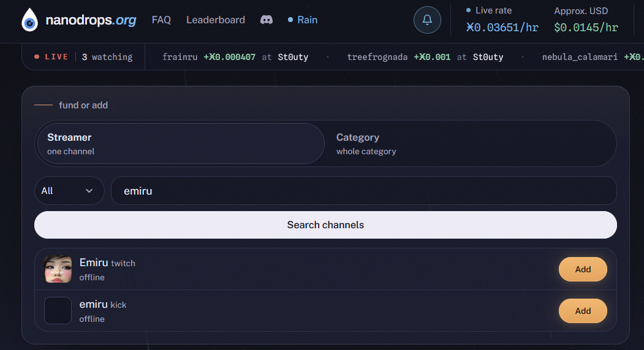Click offline status under Emiru twitch
Viewport: 644px width, 350px height.
(92, 277)
